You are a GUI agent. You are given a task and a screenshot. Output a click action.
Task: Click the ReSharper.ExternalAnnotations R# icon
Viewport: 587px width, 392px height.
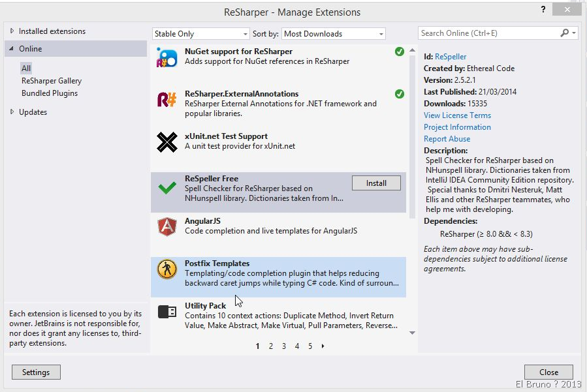pos(167,100)
